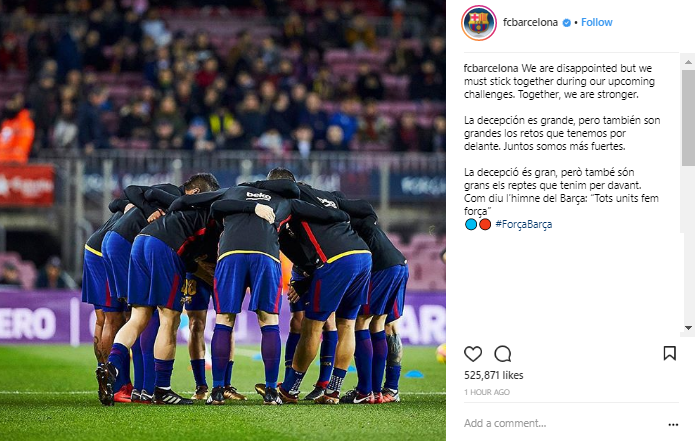Click the FC Barcelona profile avatar
The width and height of the screenshot is (695, 441).
[x=479, y=23]
